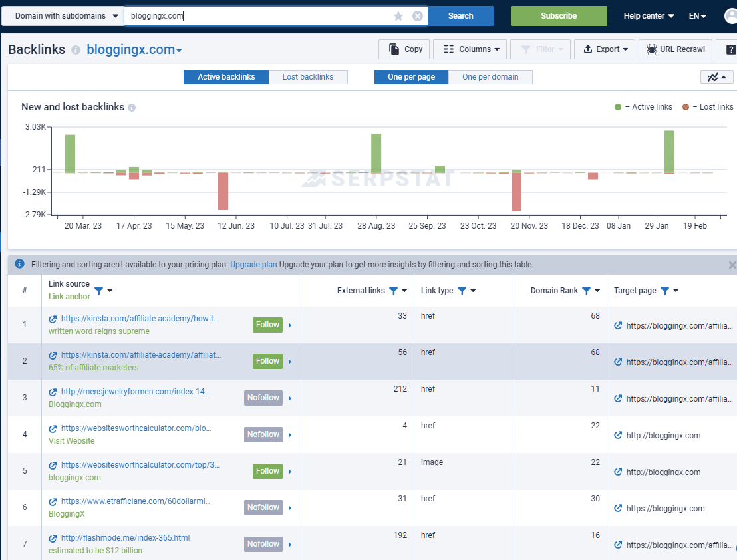Toggle the Active links legend item
This screenshot has width=737, height=560.
tap(643, 107)
